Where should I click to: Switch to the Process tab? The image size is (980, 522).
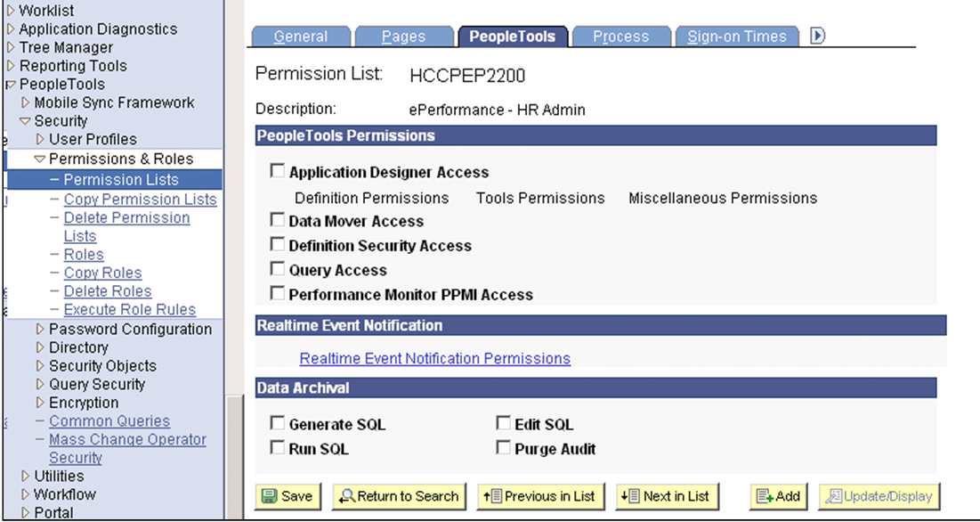(621, 36)
